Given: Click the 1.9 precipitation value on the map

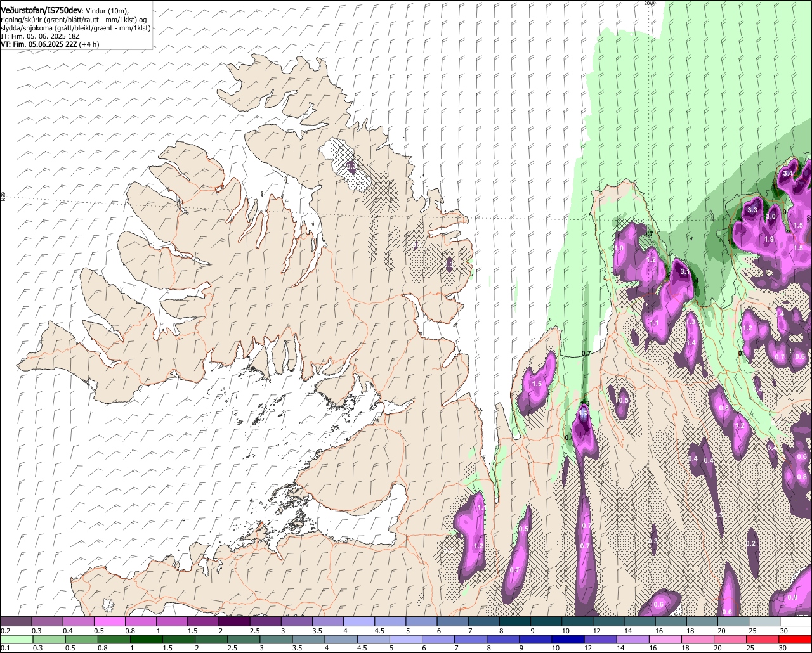Looking at the screenshot, I should [x=769, y=239].
